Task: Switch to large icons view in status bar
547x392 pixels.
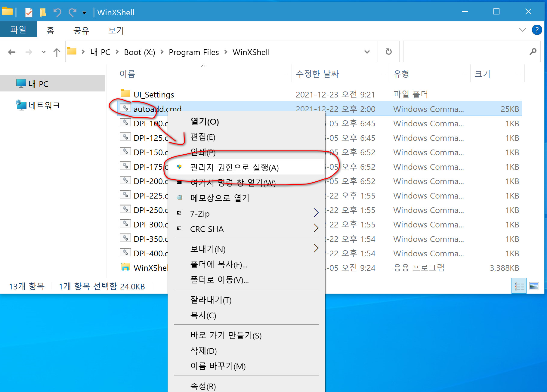Action: (534, 286)
